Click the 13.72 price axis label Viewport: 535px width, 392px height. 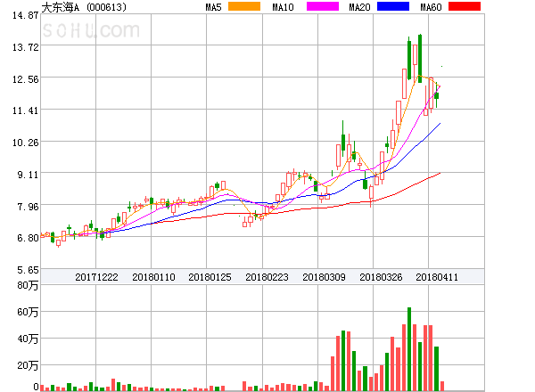(26, 47)
